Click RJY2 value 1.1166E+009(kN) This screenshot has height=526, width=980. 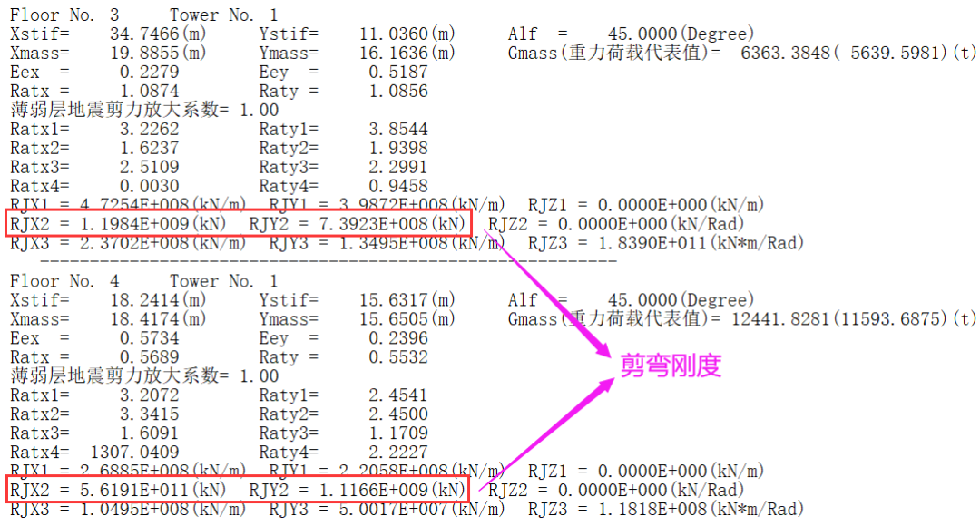393,491
